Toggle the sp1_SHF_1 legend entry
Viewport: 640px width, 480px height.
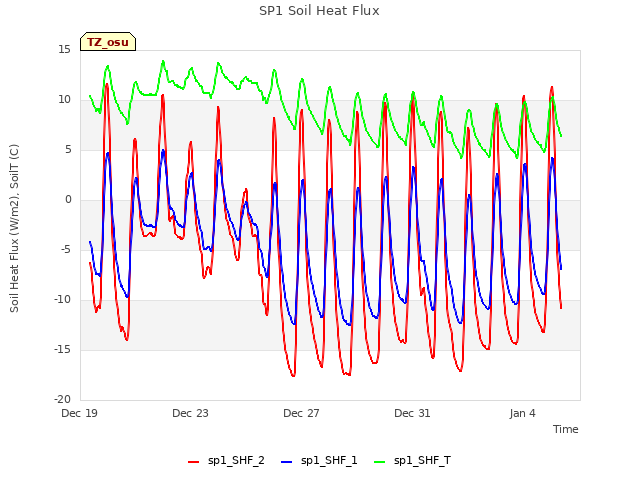(x=319, y=460)
